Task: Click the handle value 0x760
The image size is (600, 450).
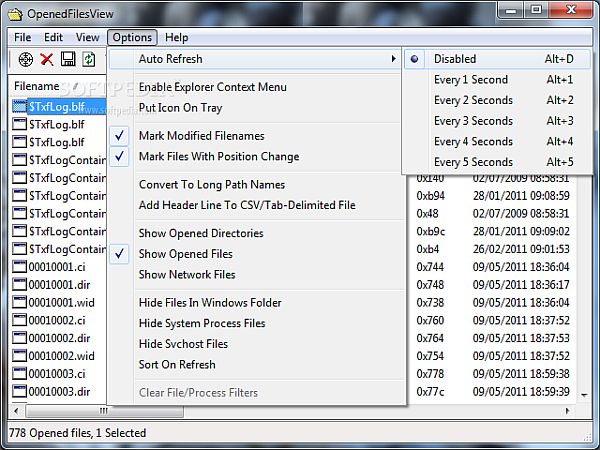Action: [x=430, y=320]
